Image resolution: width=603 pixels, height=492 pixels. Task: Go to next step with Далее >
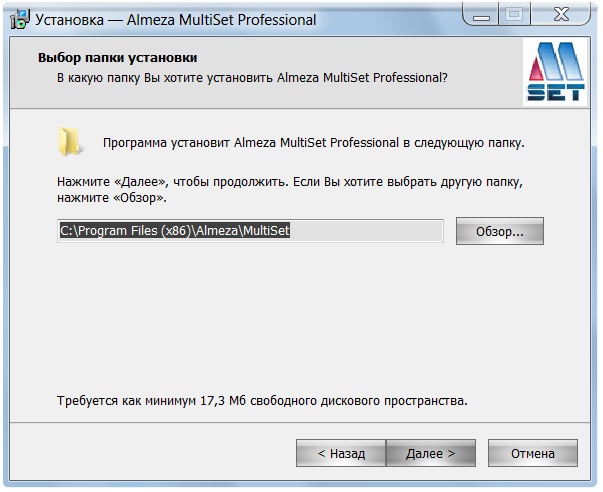tap(431, 453)
